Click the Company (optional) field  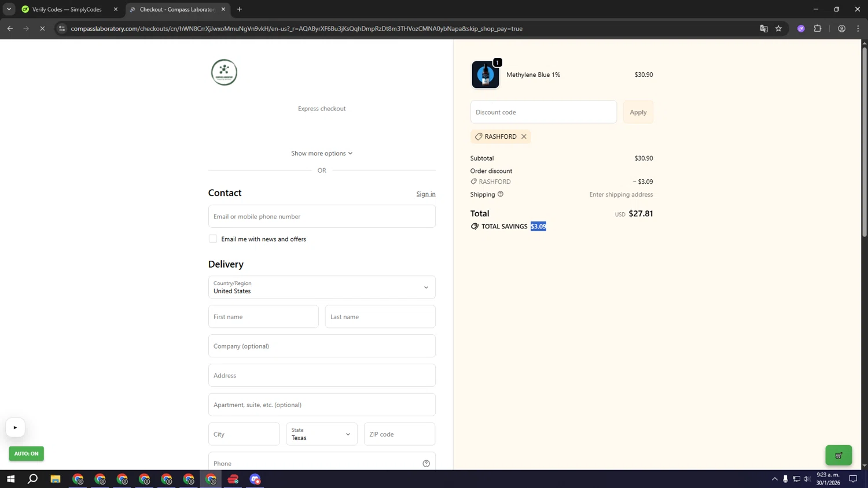click(322, 346)
